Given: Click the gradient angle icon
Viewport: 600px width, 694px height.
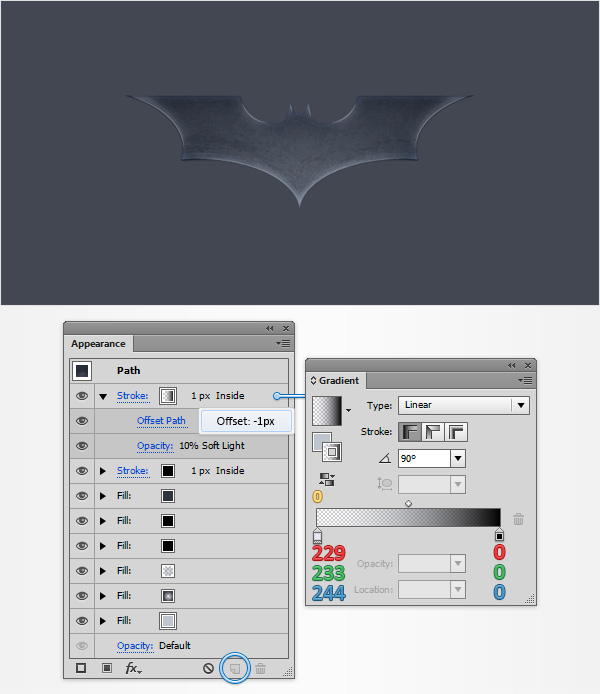Looking at the screenshot, I should click(385, 459).
